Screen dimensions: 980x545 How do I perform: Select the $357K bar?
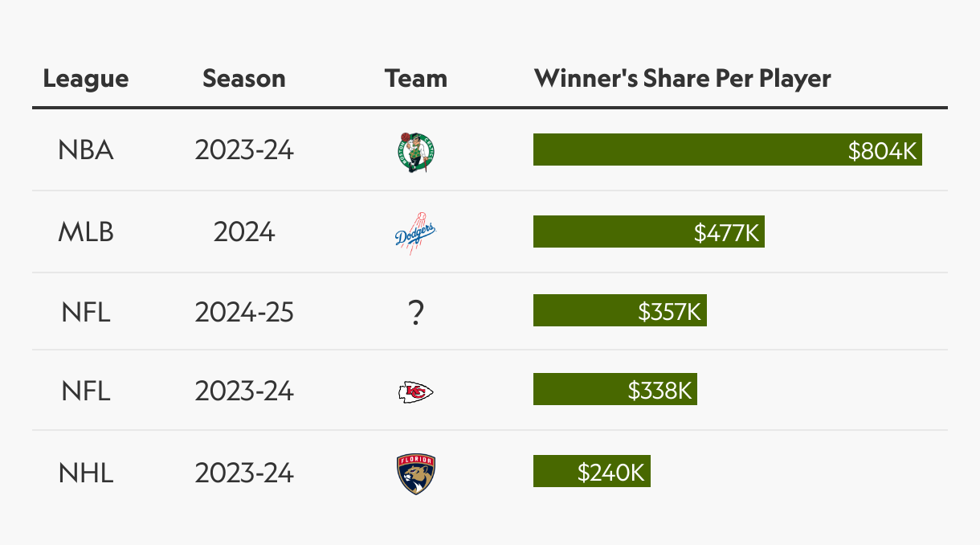click(619, 311)
